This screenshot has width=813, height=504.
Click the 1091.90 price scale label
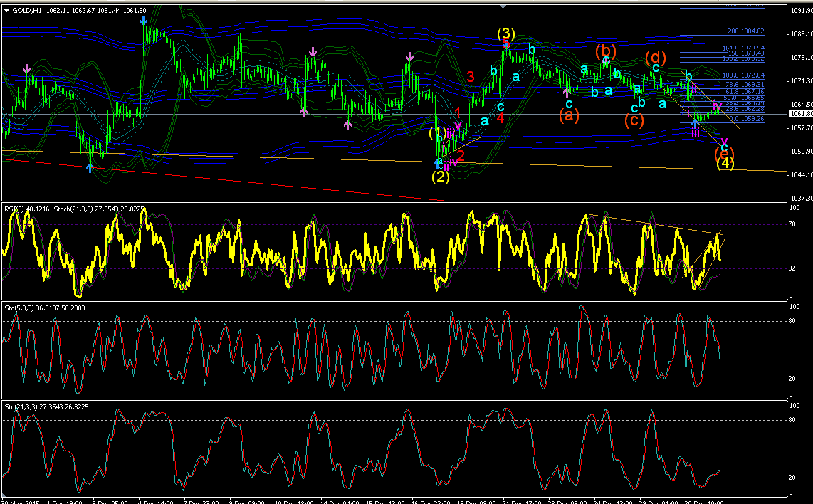coord(802,10)
